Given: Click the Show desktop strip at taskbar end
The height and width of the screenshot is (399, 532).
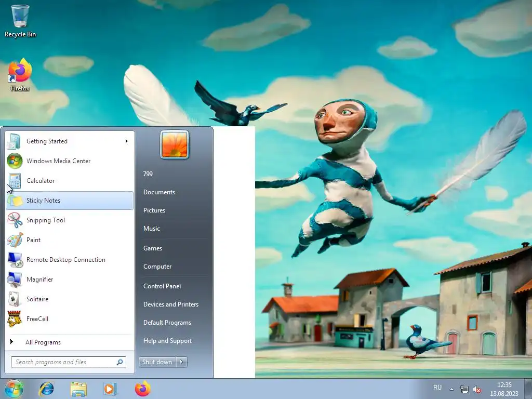Looking at the screenshot, I should tap(528, 389).
